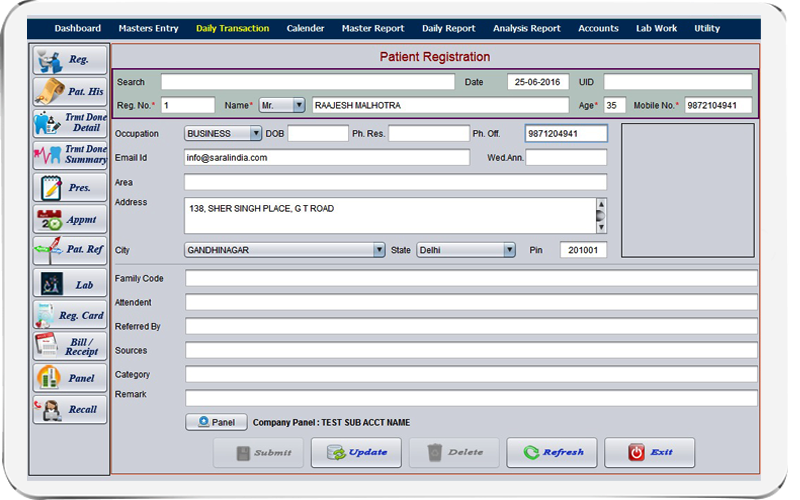This screenshot has height=500, width=800.
Task: Open the Lab sidebar section
Action: point(70,283)
